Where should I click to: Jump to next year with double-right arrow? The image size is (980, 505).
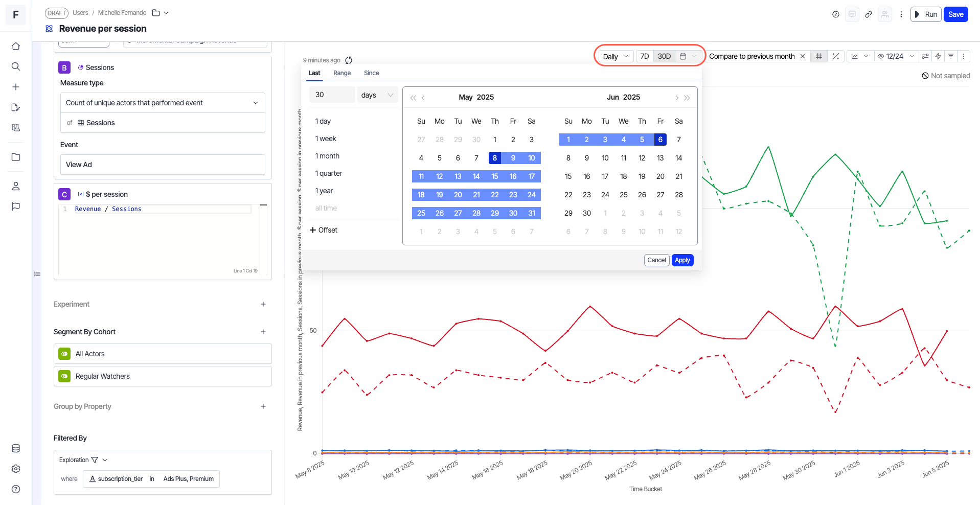pos(687,98)
